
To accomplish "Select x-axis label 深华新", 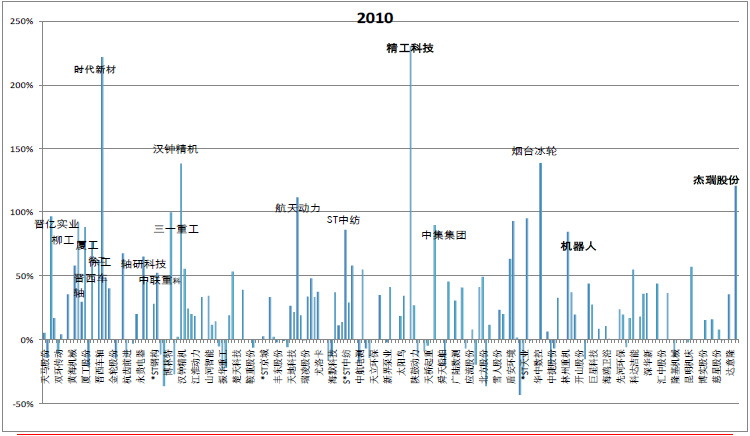I will click(x=649, y=363).
